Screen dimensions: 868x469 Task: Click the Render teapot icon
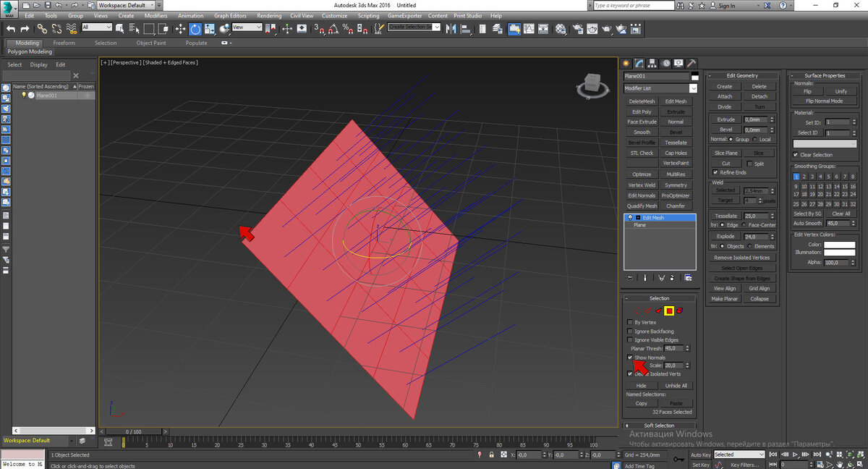coord(608,28)
